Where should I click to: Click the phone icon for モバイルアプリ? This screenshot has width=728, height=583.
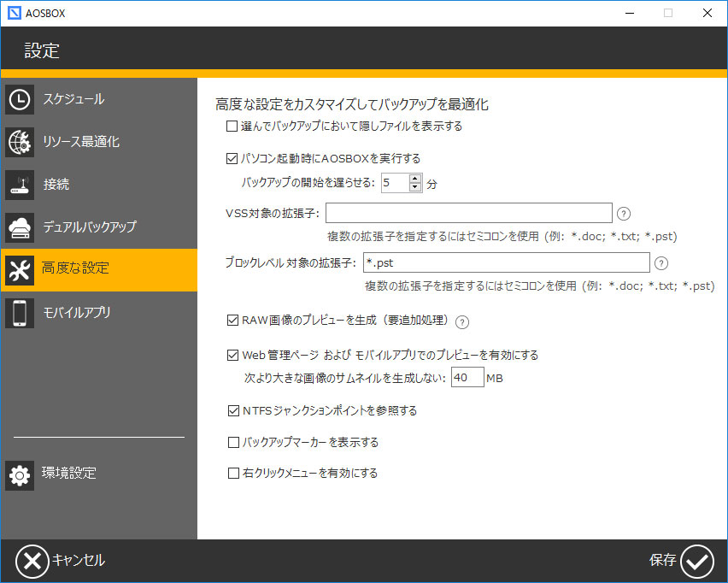coord(20,313)
